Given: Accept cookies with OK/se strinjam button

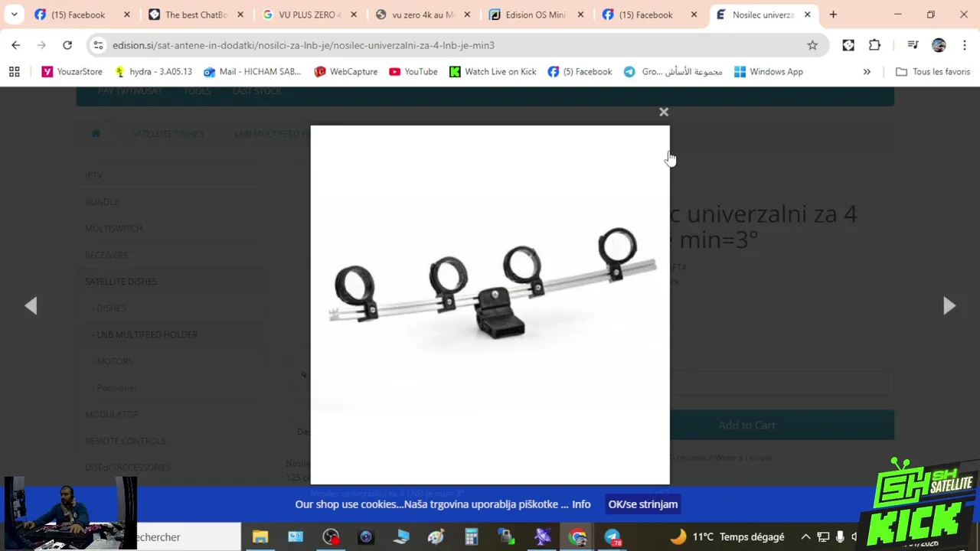Looking at the screenshot, I should pos(642,504).
